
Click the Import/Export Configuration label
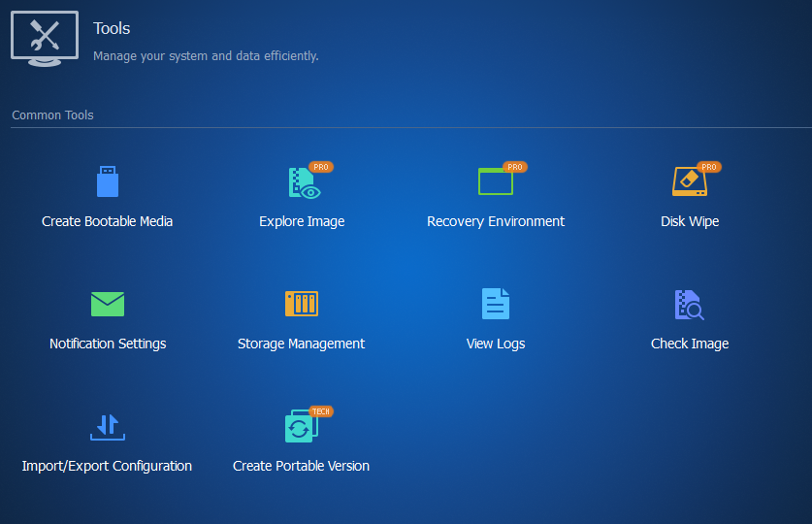[107, 466]
